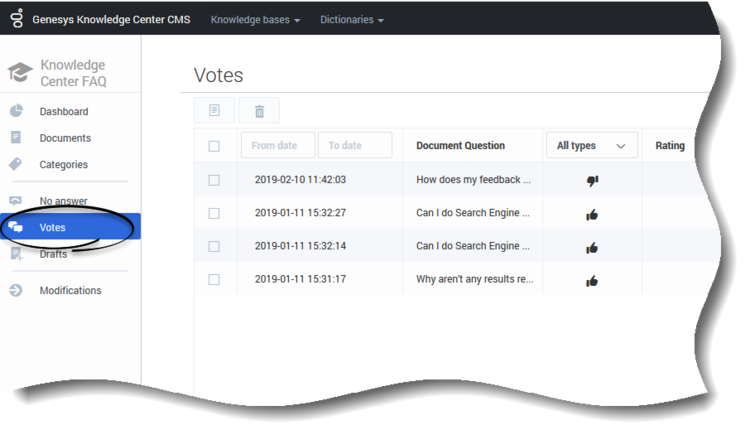Click the Genesys logo icon

[x=17, y=18]
